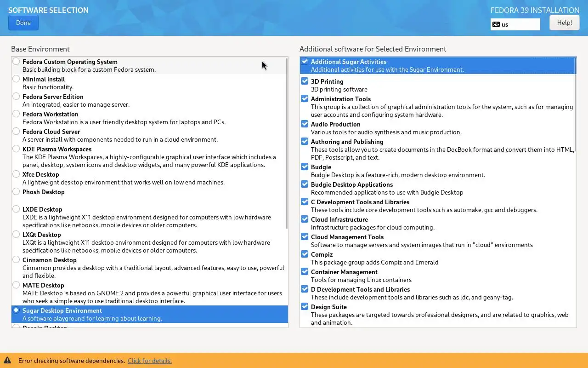Toggle Budgie Desktop Applications checkbox
The width and height of the screenshot is (588, 368).
305,184
